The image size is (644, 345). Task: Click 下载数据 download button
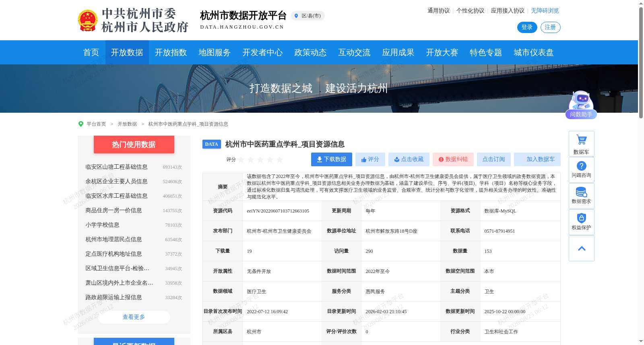point(332,159)
